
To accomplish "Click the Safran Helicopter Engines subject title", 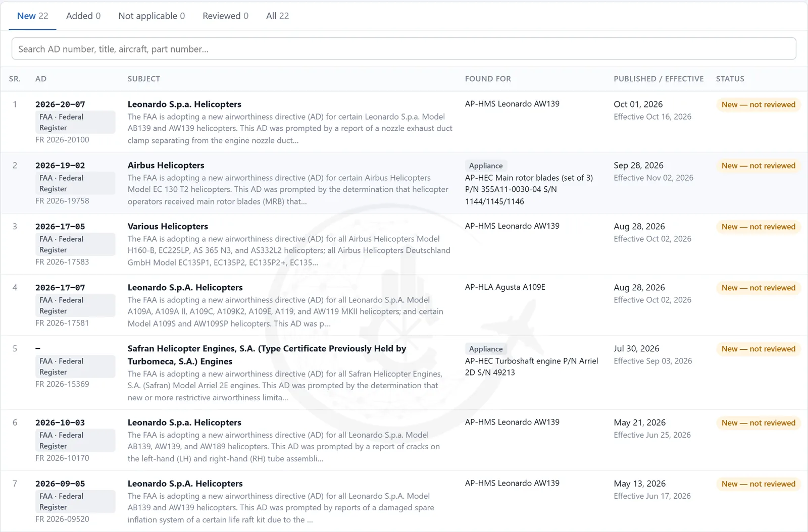I will click(x=267, y=355).
